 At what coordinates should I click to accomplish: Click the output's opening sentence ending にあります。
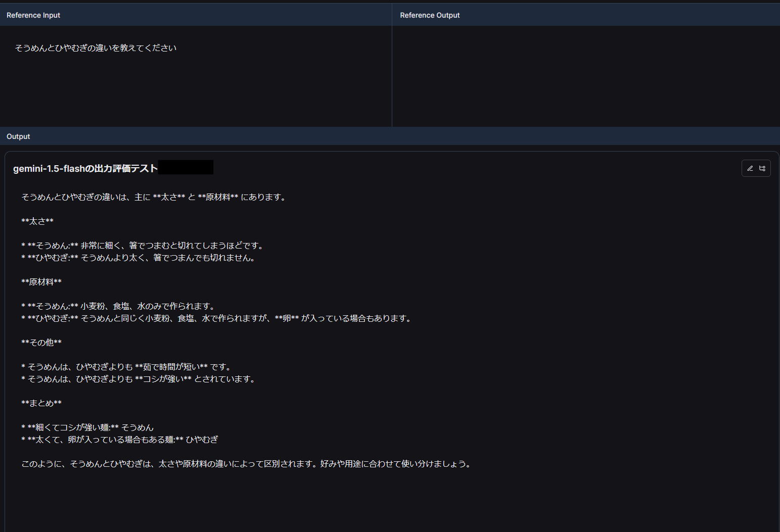pyautogui.click(x=155, y=197)
